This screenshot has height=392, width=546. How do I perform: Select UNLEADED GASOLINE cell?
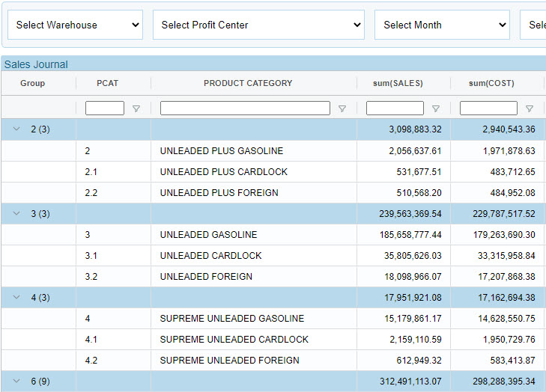tap(208, 235)
